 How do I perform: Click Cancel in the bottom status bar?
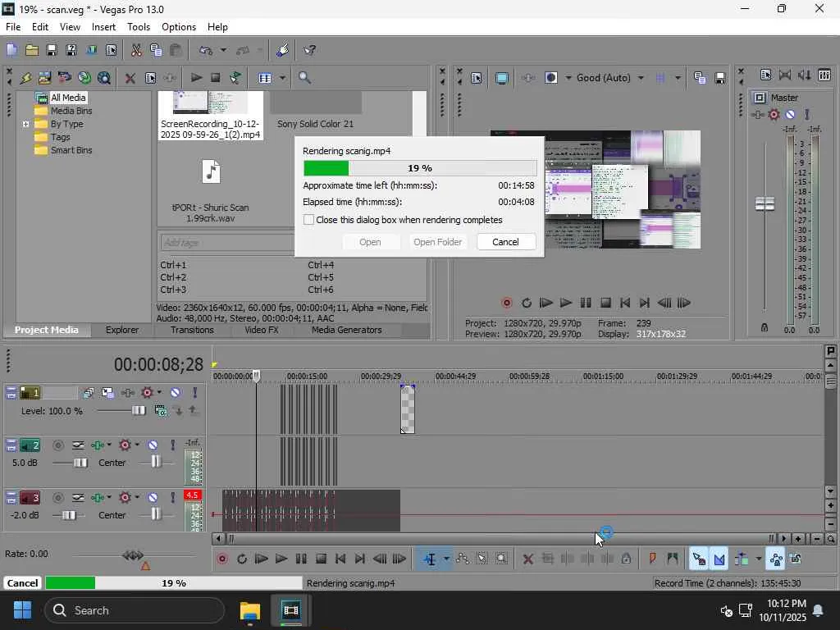pos(22,583)
